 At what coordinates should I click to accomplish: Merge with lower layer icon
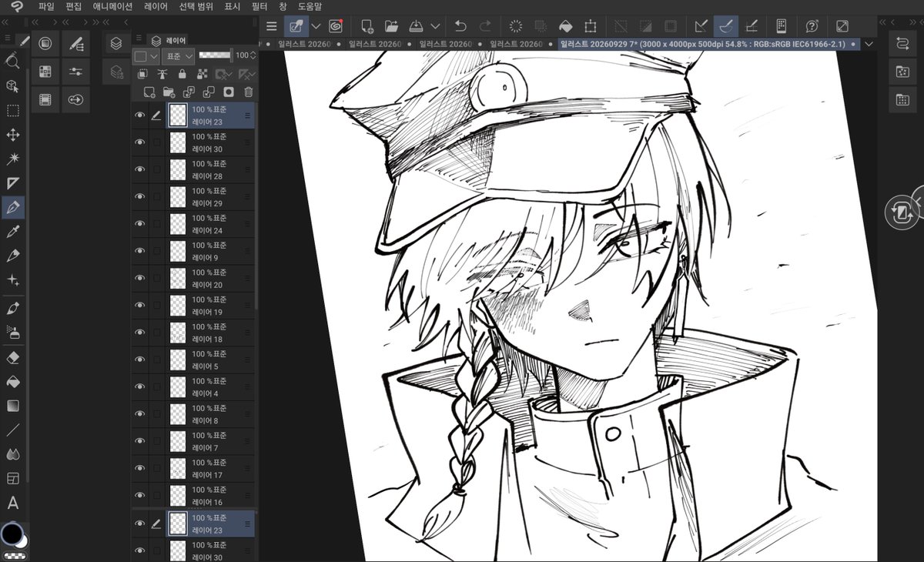pyautogui.click(x=209, y=92)
